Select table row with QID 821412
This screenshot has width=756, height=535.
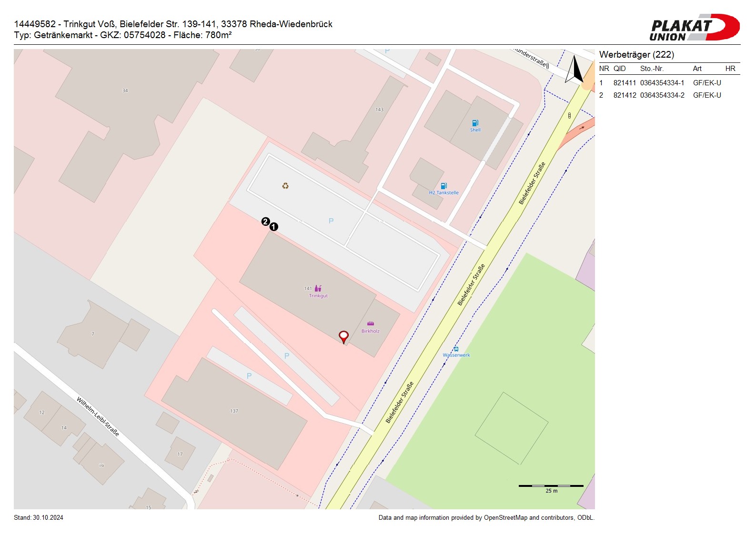click(669, 95)
